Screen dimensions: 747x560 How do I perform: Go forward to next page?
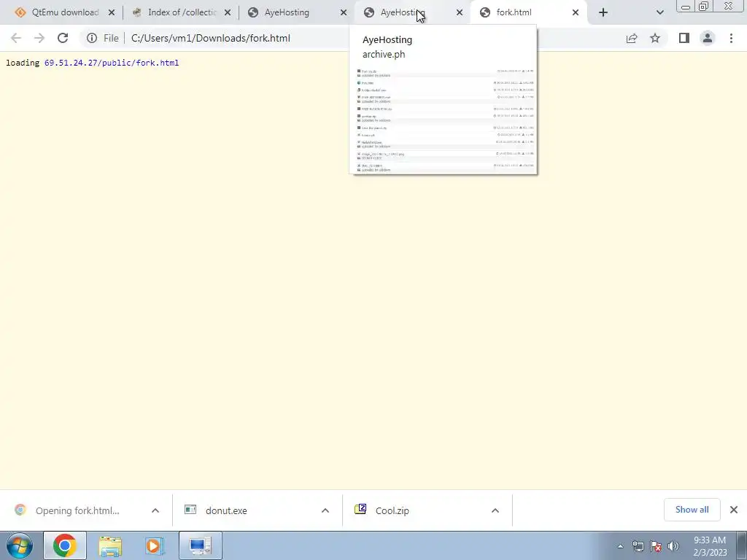point(39,38)
